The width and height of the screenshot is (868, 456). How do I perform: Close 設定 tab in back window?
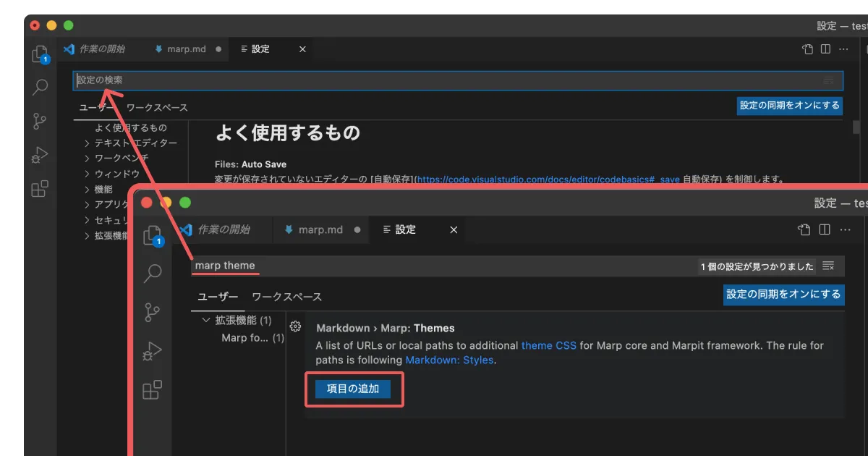pos(302,49)
